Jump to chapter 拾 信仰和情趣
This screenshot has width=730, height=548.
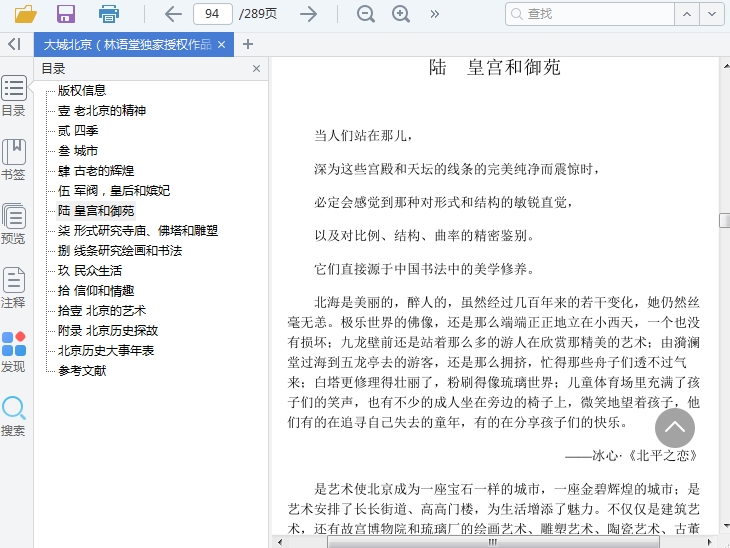(96, 291)
